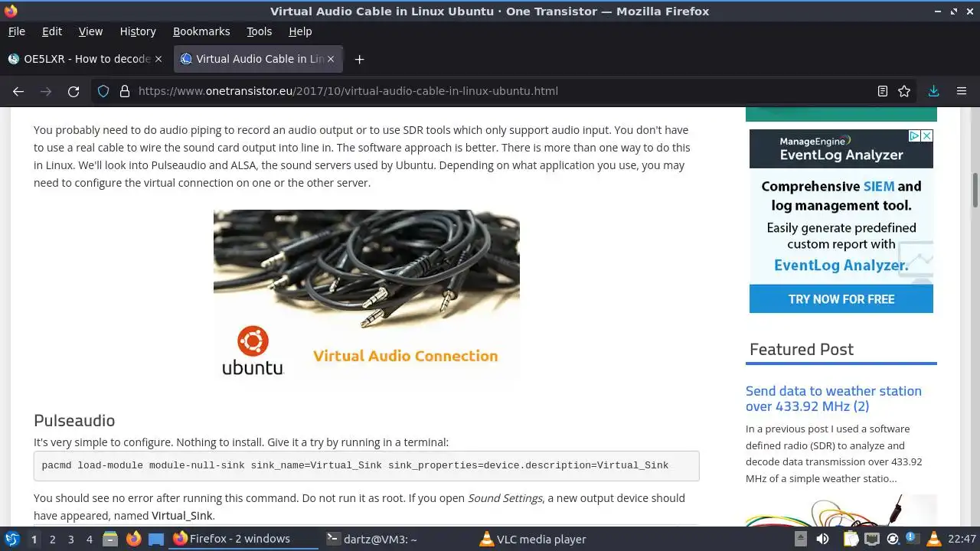980x551 pixels.
Task: Go forward to the next page
Action: [46, 91]
